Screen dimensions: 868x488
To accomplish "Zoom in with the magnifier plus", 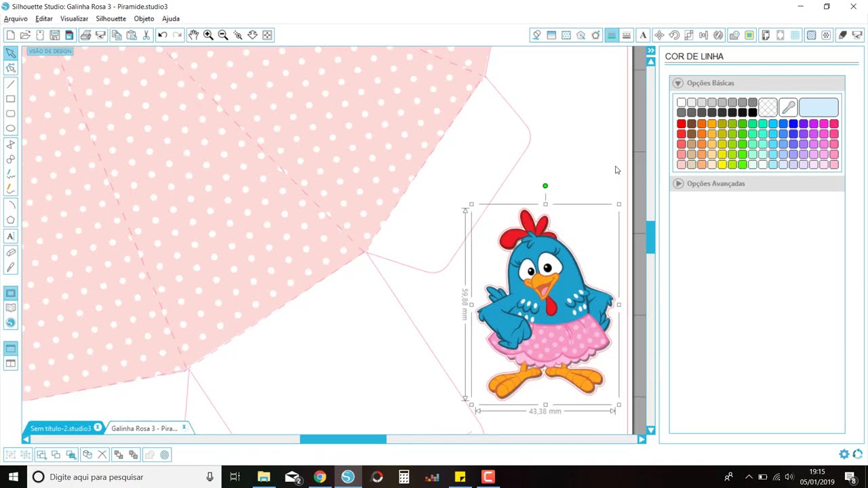I will click(x=208, y=35).
